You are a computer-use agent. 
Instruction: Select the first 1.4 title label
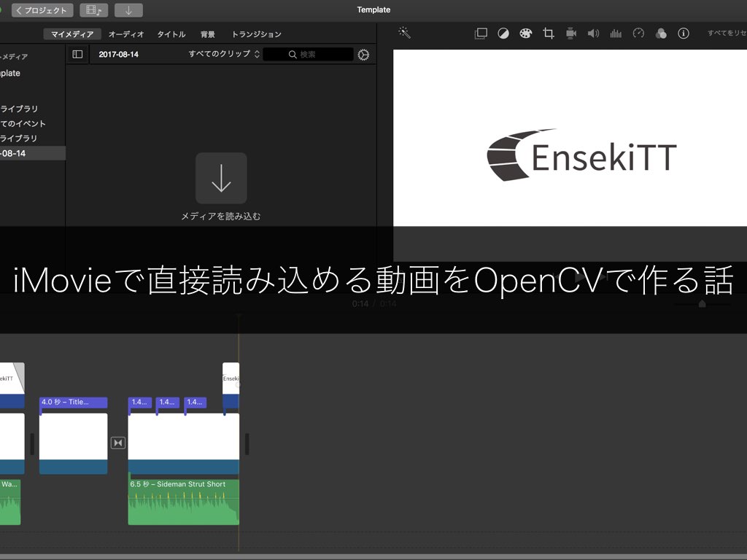(x=140, y=402)
